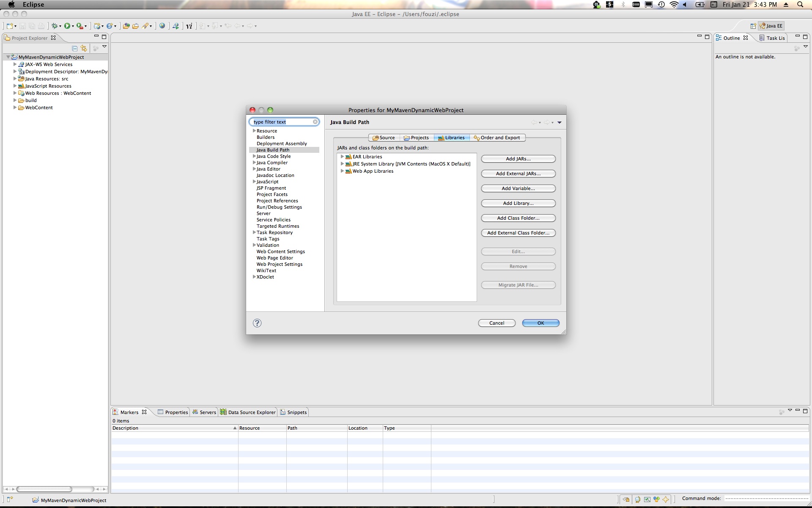The height and width of the screenshot is (508, 812).
Task: Click Add External JARs... button
Action: tap(518, 174)
